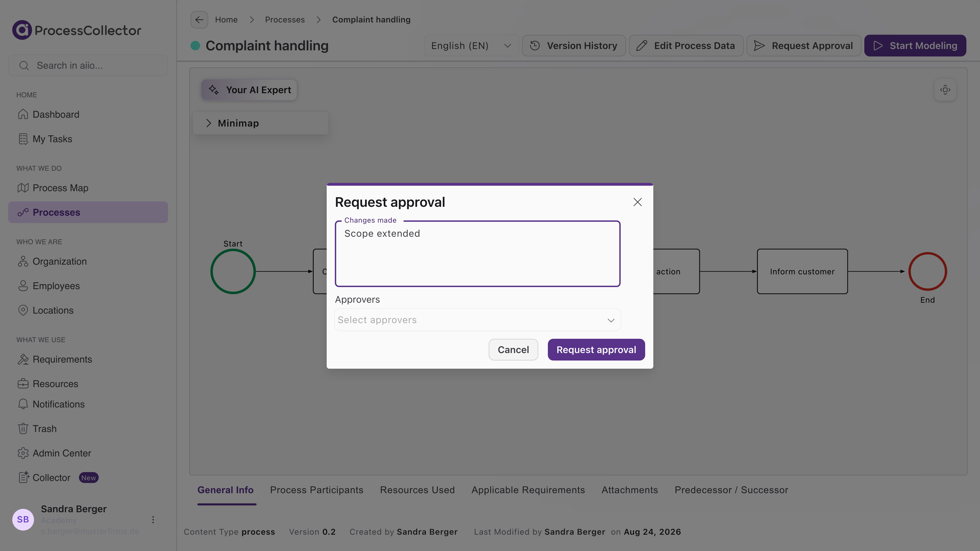
Task: Open Notifications in sidebar
Action: 88,404
